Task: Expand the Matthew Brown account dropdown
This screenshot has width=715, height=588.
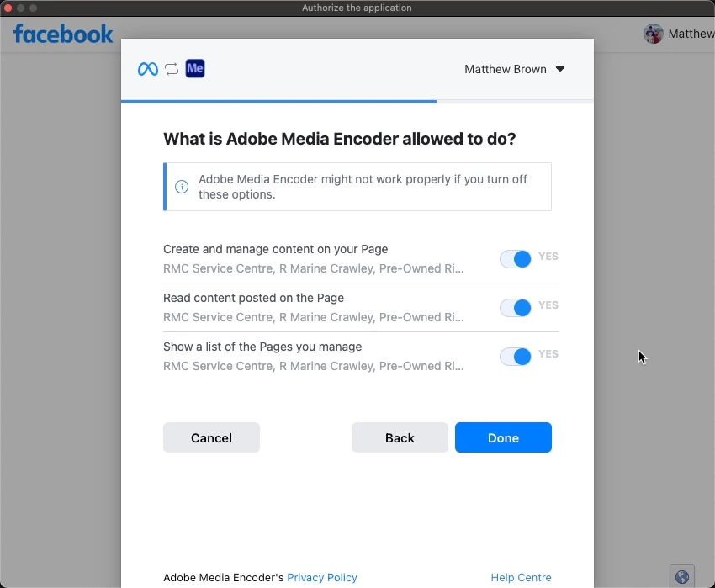Action: pyautogui.click(x=514, y=69)
